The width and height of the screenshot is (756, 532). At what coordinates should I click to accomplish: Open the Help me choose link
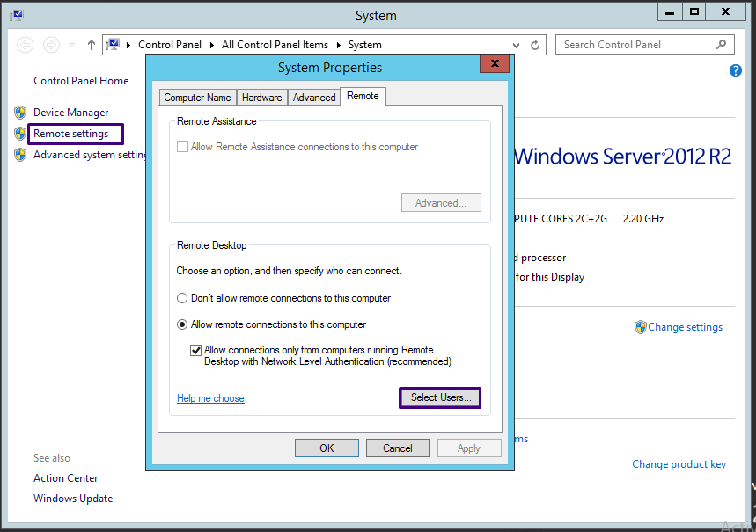coord(210,397)
